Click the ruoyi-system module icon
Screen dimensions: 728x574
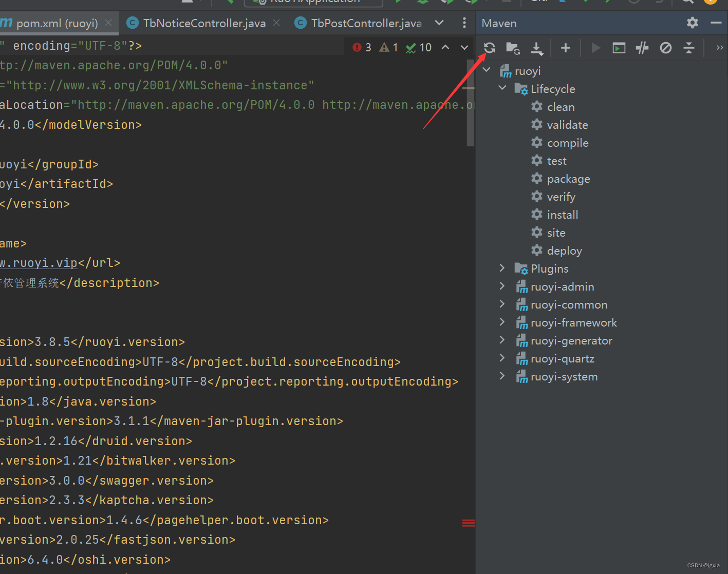pyautogui.click(x=521, y=376)
